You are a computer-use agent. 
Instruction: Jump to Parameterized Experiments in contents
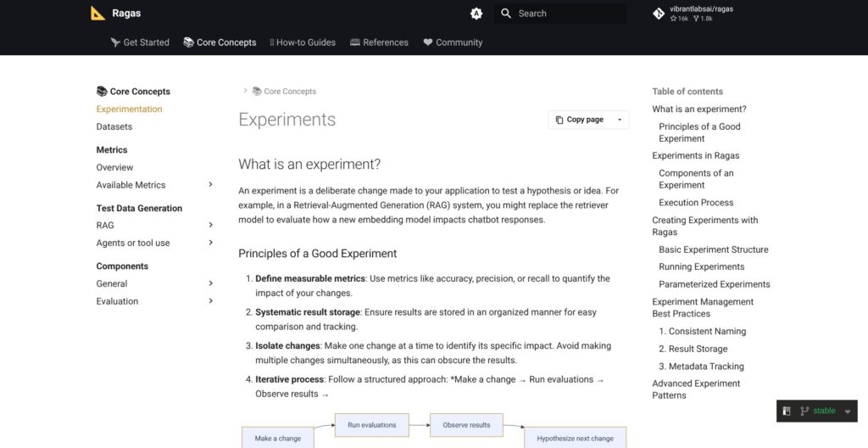(x=714, y=284)
